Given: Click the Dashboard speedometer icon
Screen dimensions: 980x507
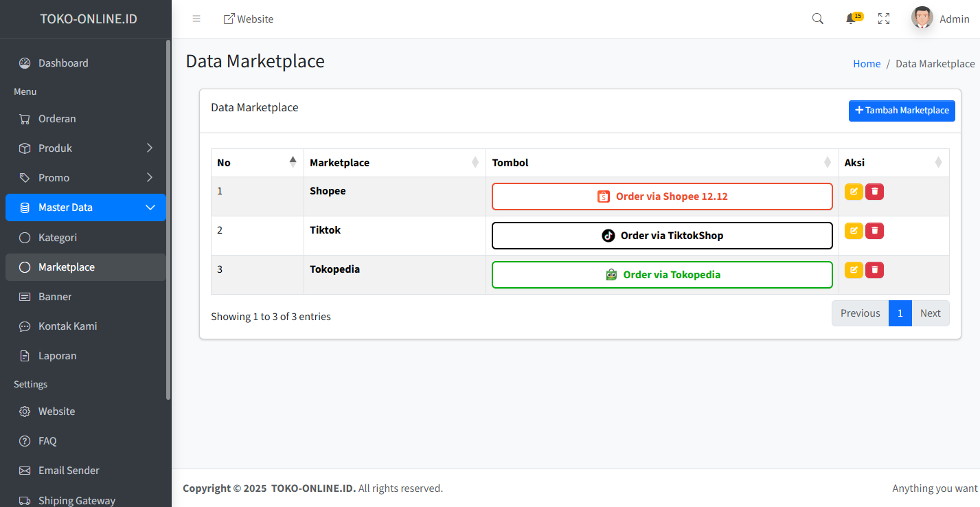Looking at the screenshot, I should pyautogui.click(x=25, y=63).
